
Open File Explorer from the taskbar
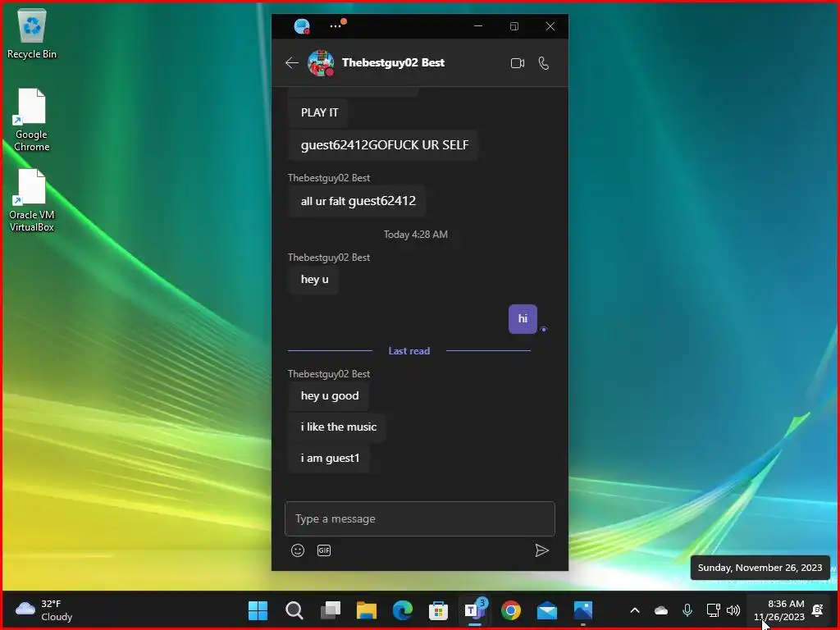(367, 610)
